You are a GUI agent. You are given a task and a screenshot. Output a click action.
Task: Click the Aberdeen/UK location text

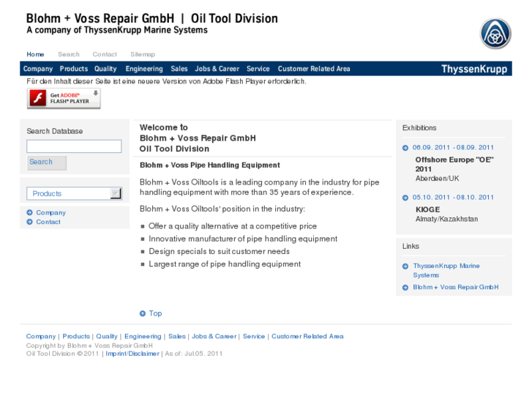point(437,179)
